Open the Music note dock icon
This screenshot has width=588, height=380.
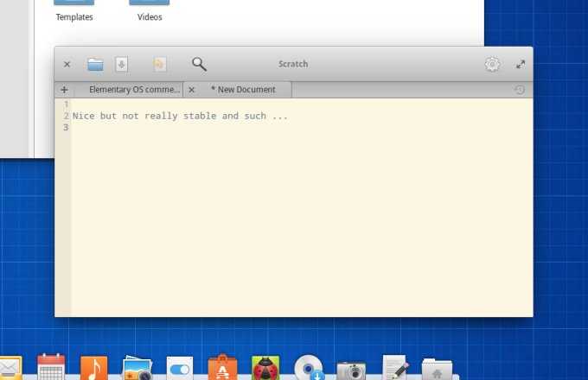coord(93,368)
